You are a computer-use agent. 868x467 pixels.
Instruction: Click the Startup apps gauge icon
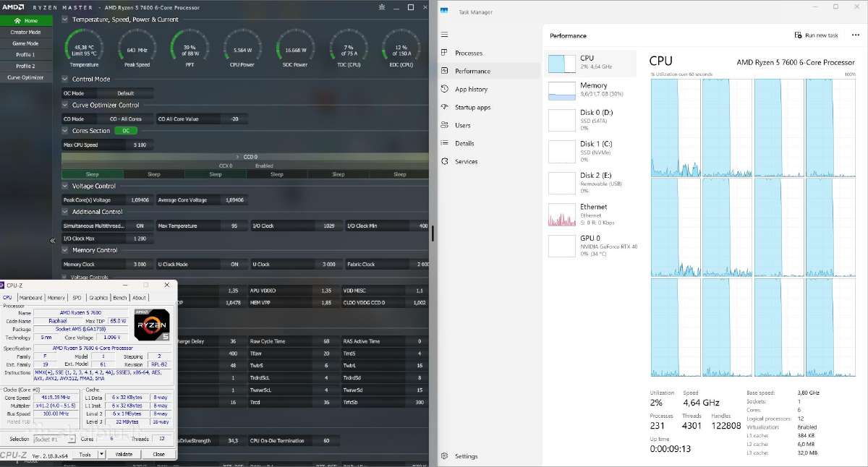444,107
